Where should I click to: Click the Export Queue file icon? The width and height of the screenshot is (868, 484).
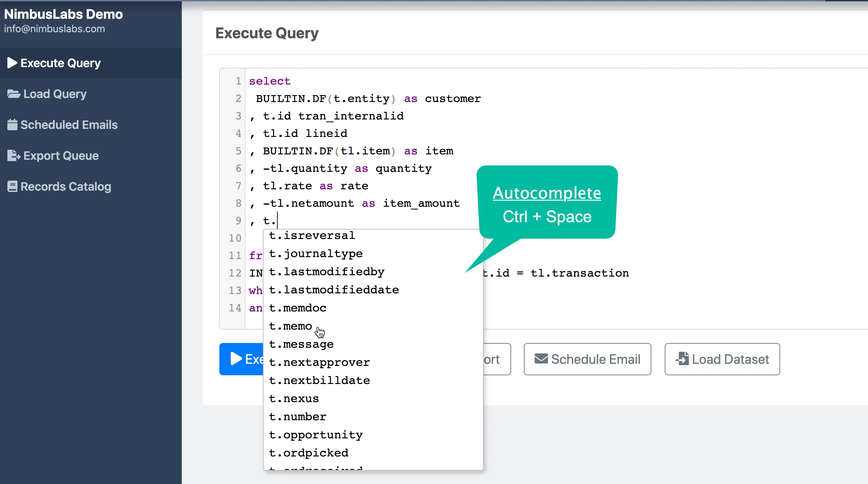click(14, 155)
